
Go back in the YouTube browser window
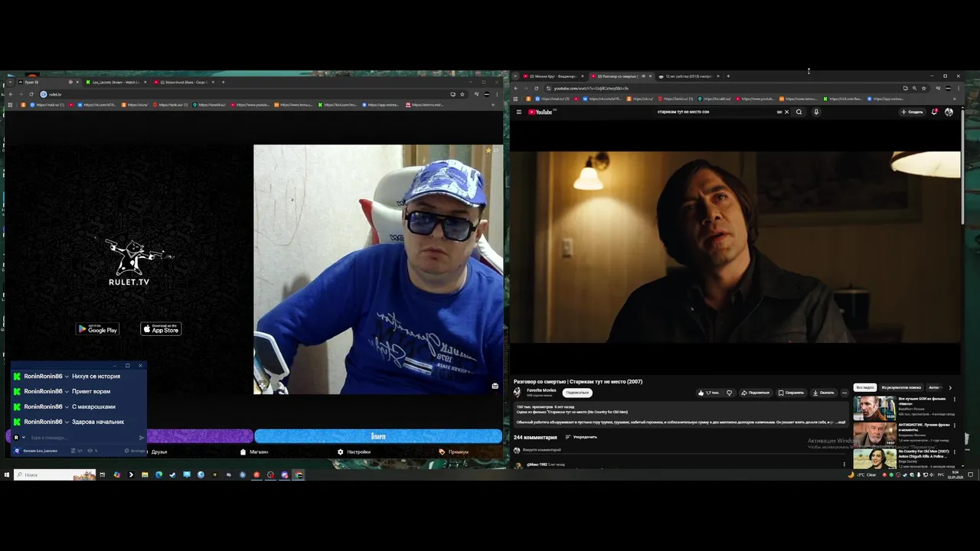[x=515, y=88]
